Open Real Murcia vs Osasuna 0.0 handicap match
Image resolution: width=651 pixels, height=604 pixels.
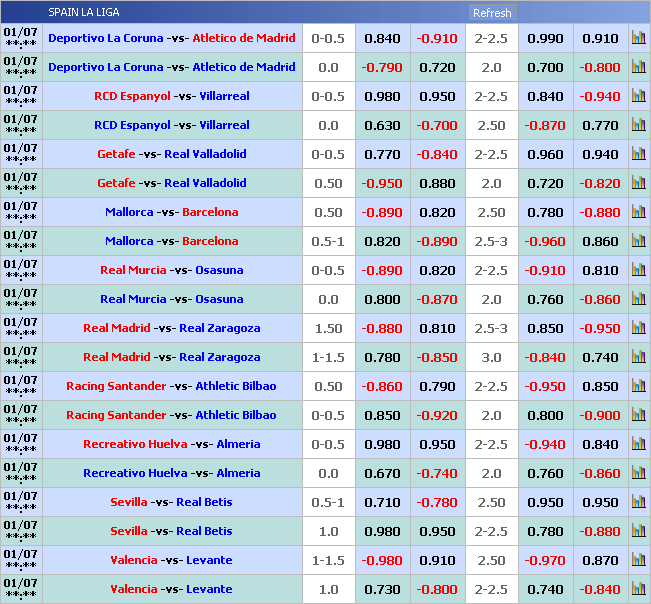point(172,299)
